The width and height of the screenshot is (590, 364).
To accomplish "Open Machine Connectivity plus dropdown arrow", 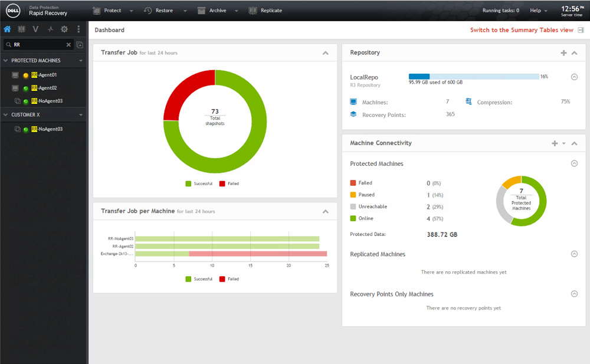I will click(x=563, y=143).
